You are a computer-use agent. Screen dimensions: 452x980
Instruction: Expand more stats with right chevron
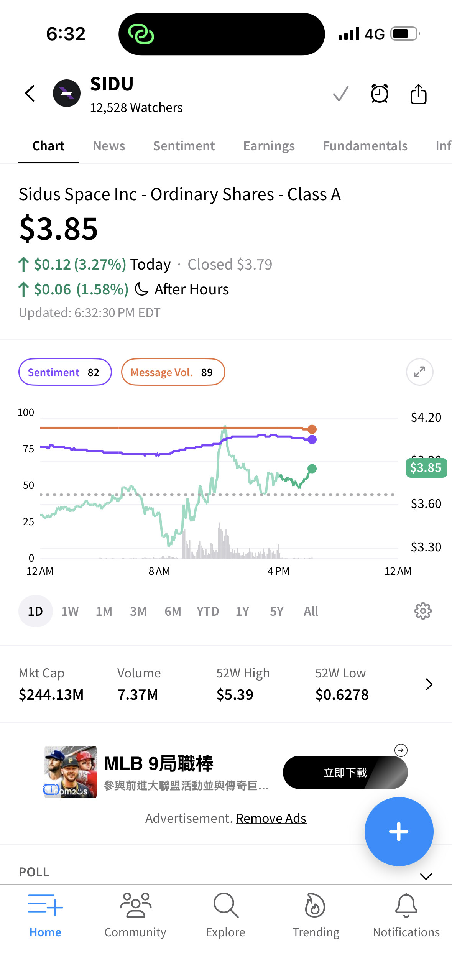429,684
